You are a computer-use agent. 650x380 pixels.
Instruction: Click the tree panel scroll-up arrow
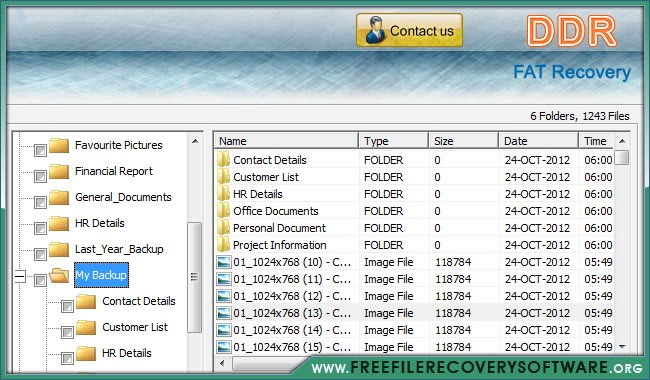(x=195, y=141)
